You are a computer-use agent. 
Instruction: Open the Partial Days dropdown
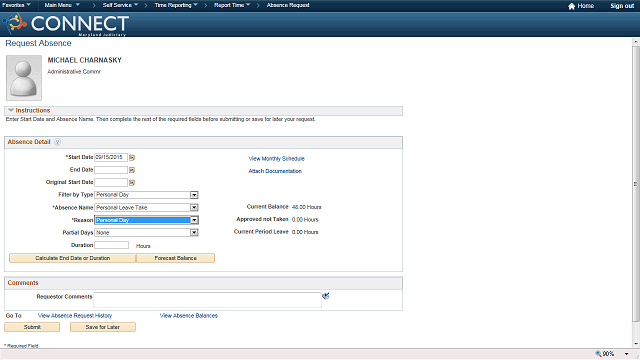click(194, 233)
